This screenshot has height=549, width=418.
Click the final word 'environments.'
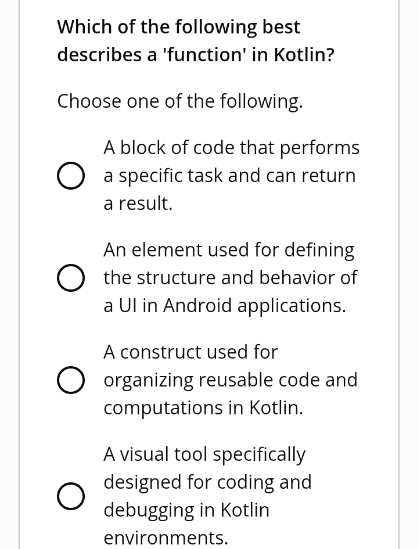point(166,538)
